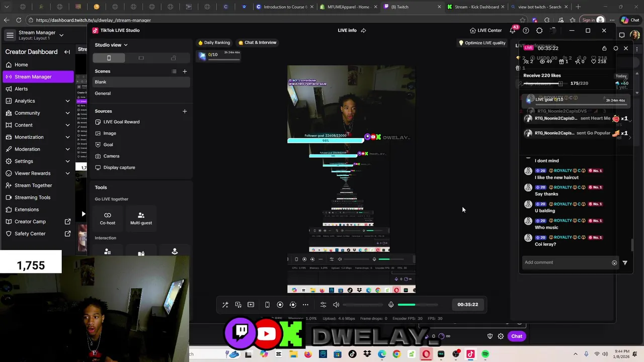
Task: Open the chat overlay settings gear
Action: click(x=616, y=48)
